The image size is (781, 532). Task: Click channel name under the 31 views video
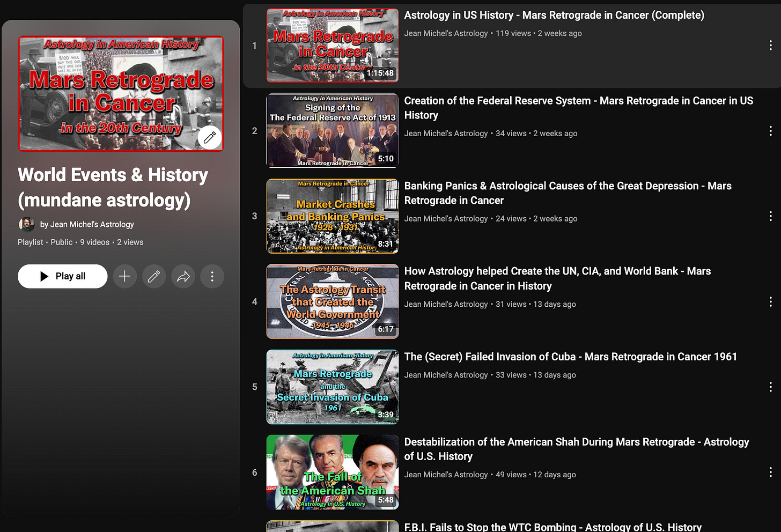coord(446,304)
